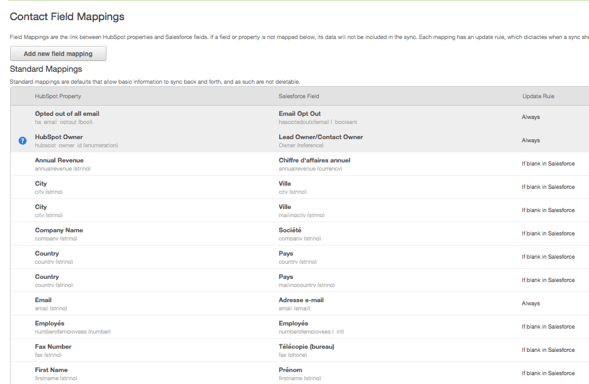The height and width of the screenshot is (384, 589).
Task: Click the HubSpot Owner property name
Action: pos(59,137)
